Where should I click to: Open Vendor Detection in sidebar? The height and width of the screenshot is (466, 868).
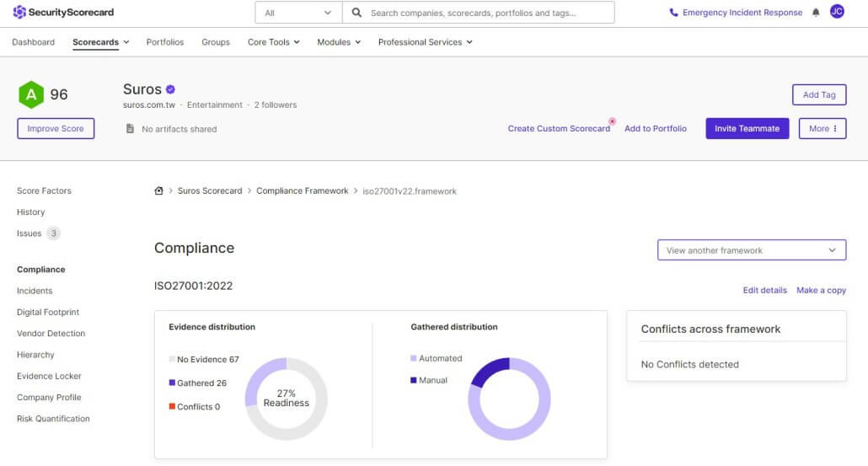coord(51,333)
